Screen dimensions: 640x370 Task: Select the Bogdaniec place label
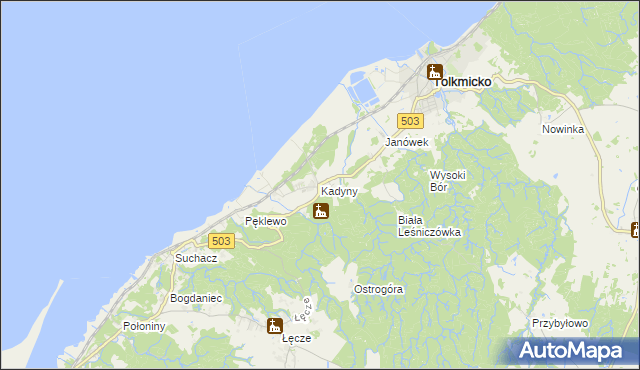tap(196, 298)
